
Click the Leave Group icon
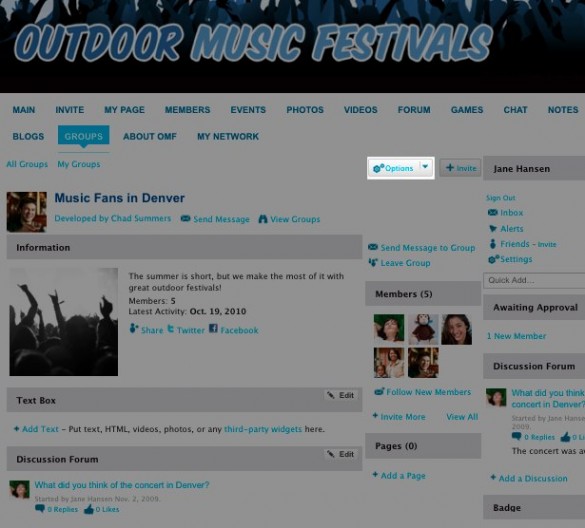point(373,262)
